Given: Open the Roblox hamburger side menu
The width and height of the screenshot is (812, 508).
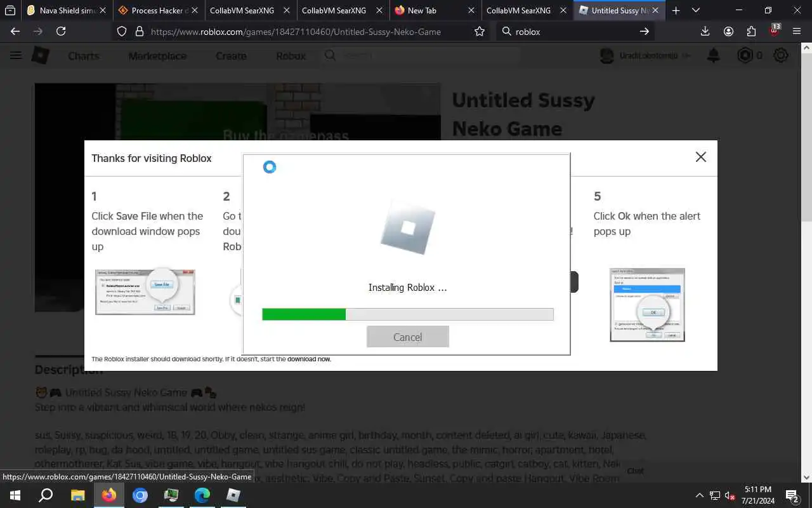Looking at the screenshot, I should tap(16, 55).
